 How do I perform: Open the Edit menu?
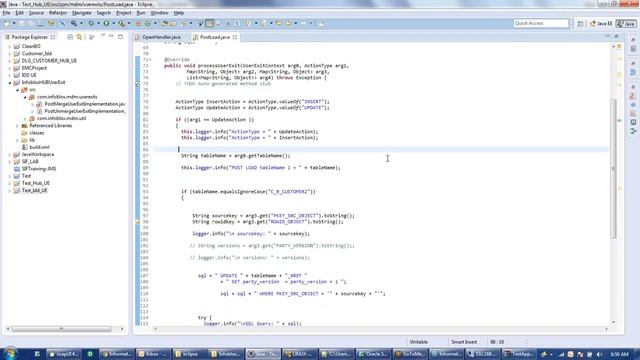[20, 13]
